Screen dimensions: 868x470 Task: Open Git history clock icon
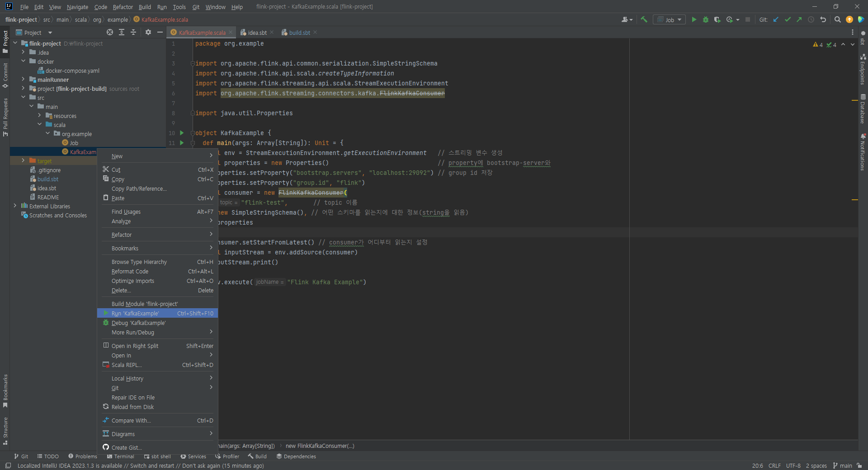tap(811, 19)
